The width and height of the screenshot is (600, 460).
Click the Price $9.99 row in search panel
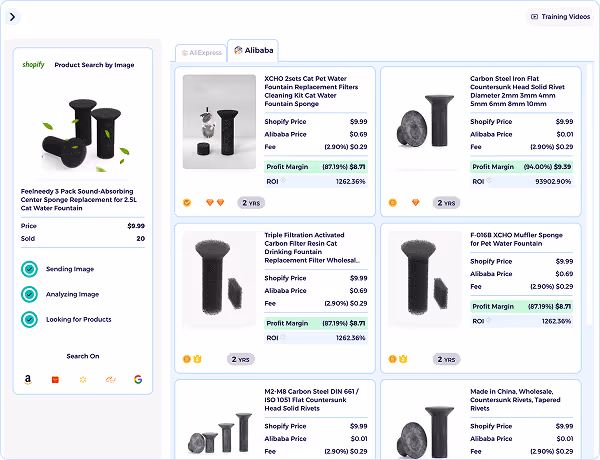(x=83, y=226)
